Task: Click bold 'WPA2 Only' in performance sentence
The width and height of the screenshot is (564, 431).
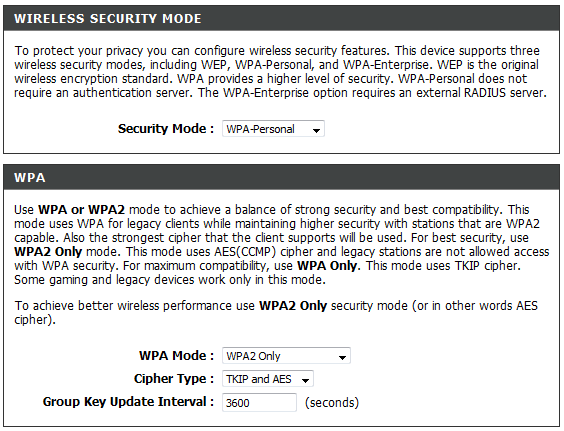Action: coord(293,305)
